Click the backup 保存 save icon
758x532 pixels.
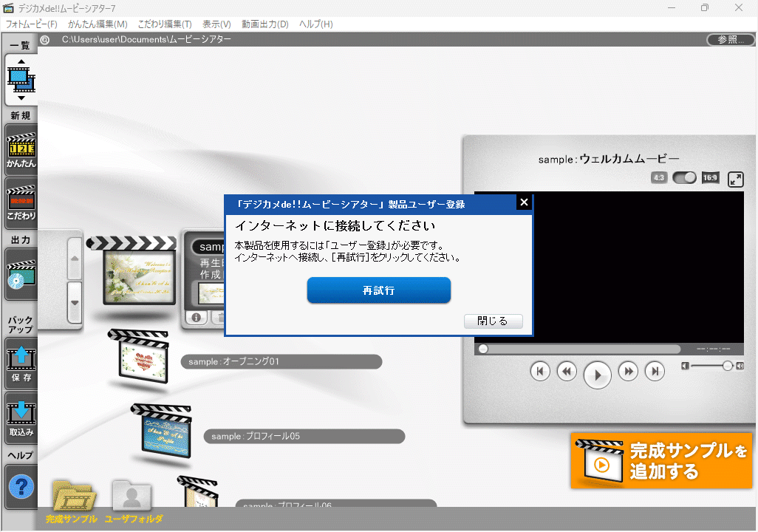[x=21, y=364]
